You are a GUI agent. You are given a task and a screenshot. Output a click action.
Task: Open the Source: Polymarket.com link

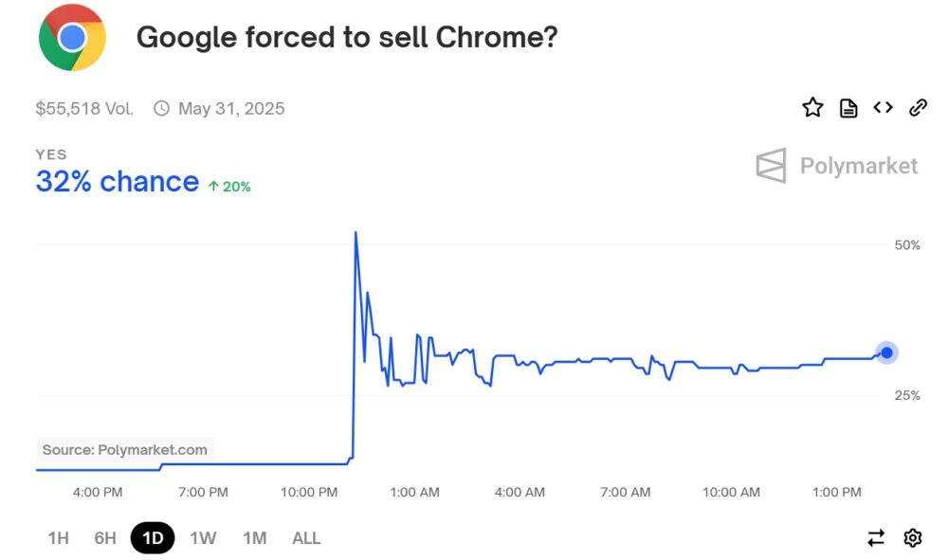pyautogui.click(x=126, y=449)
